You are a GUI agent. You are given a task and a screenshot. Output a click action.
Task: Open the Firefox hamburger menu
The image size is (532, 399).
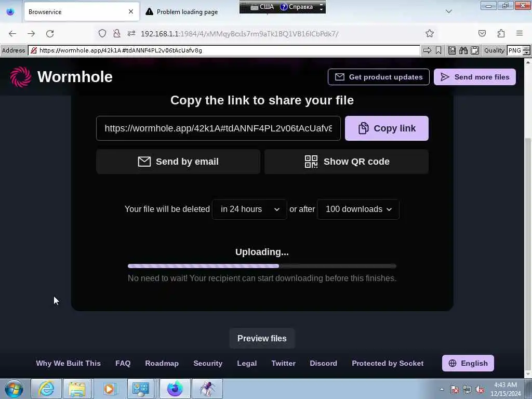(x=520, y=33)
